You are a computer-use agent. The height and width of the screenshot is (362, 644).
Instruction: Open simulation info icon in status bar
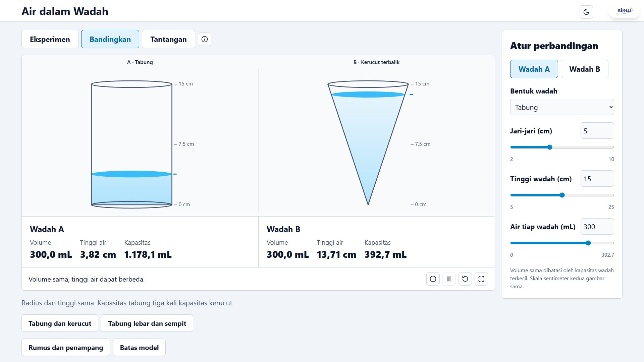pos(433,279)
